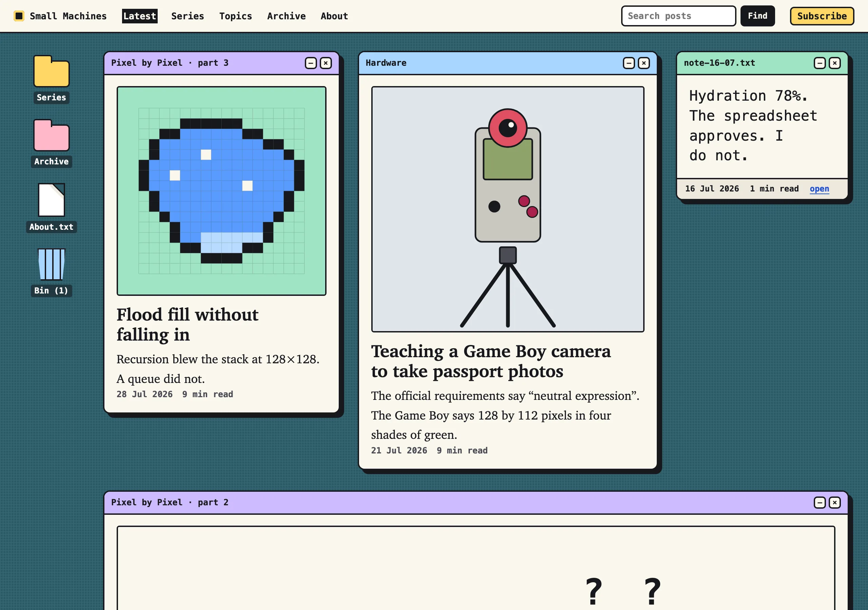
Task: Focus the Search posts field
Action: pyautogui.click(x=678, y=16)
